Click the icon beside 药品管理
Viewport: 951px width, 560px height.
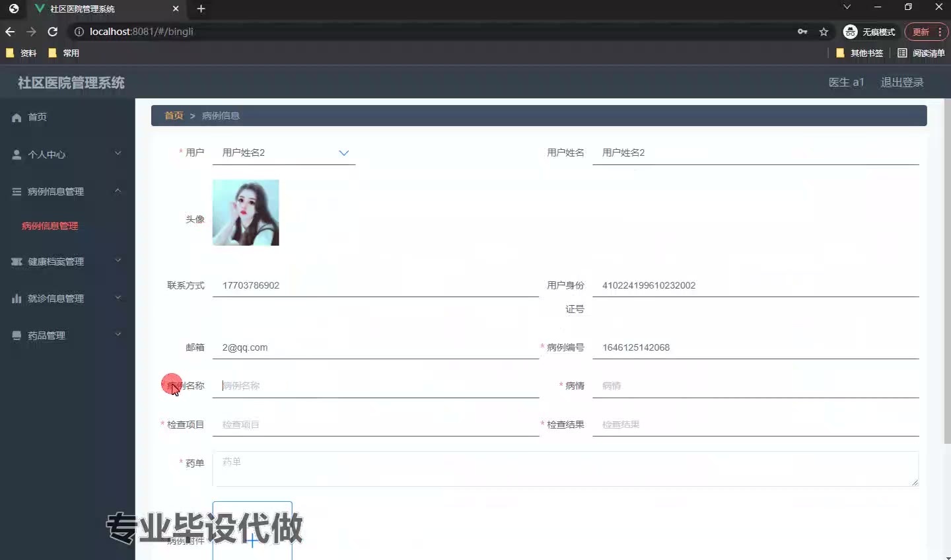[17, 335]
